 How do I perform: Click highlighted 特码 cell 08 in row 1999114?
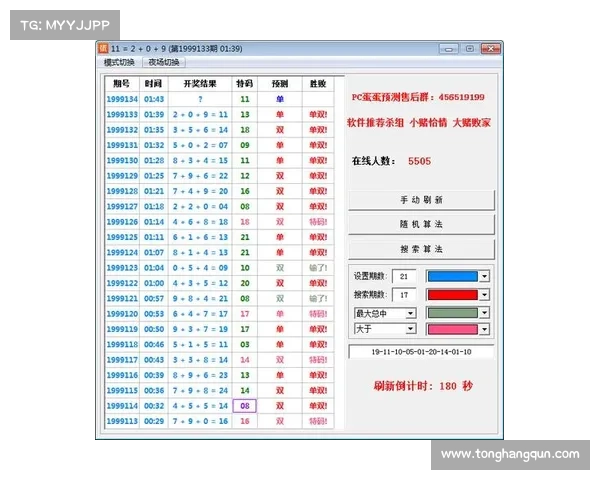(x=245, y=405)
